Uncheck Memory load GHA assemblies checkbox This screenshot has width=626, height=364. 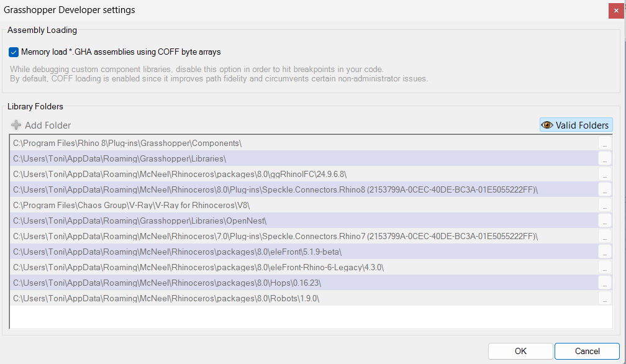coord(14,52)
